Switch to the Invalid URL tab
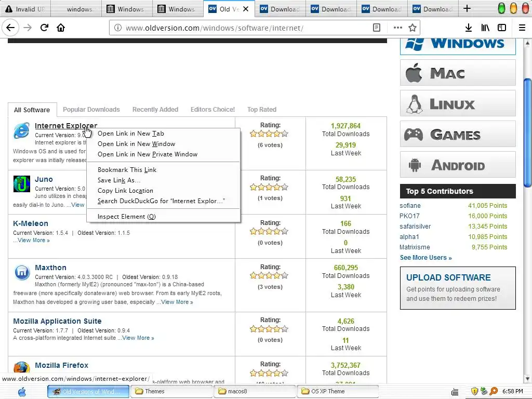The image size is (532, 399). (x=25, y=9)
